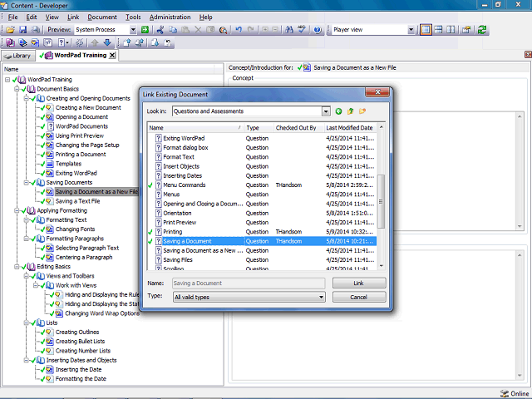Viewport: 532px width, 399px height.
Task: Go back using dialog green arrow icon
Action: click(x=338, y=111)
